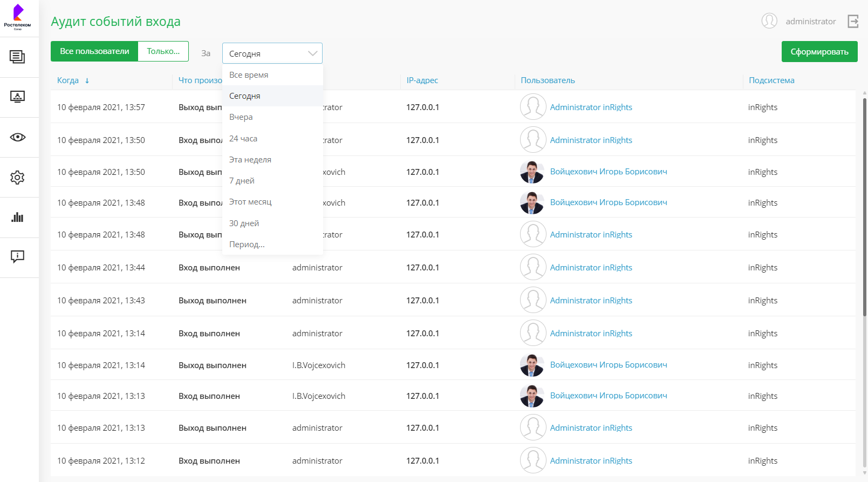The width and height of the screenshot is (868, 482).
Task: Click the logout icon in top right
Action: point(853,21)
